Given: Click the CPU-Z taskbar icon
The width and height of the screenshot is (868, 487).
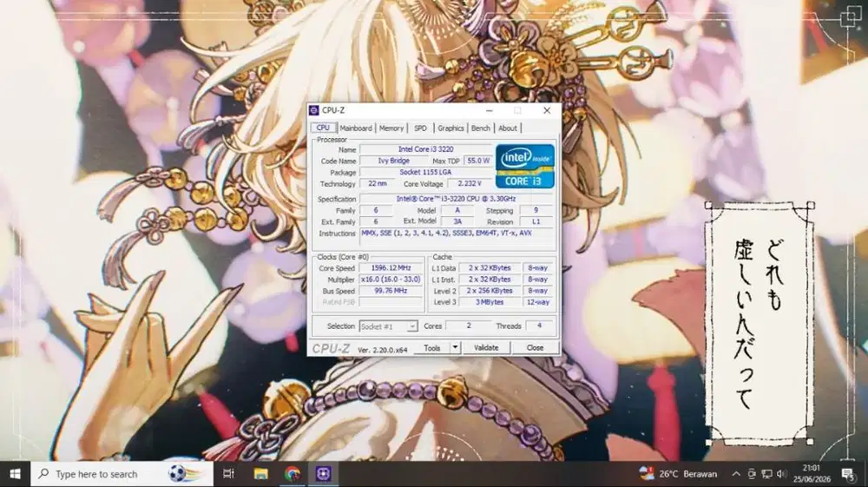Looking at the screenshot, I should click(x=323, y=474).
